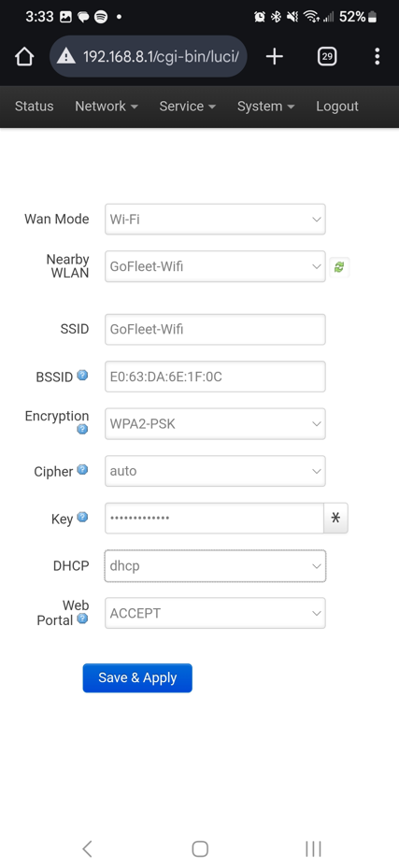Toggle key visibility with asterisk button
This screenshot has width=399, height=868.
tap(335, 519)
